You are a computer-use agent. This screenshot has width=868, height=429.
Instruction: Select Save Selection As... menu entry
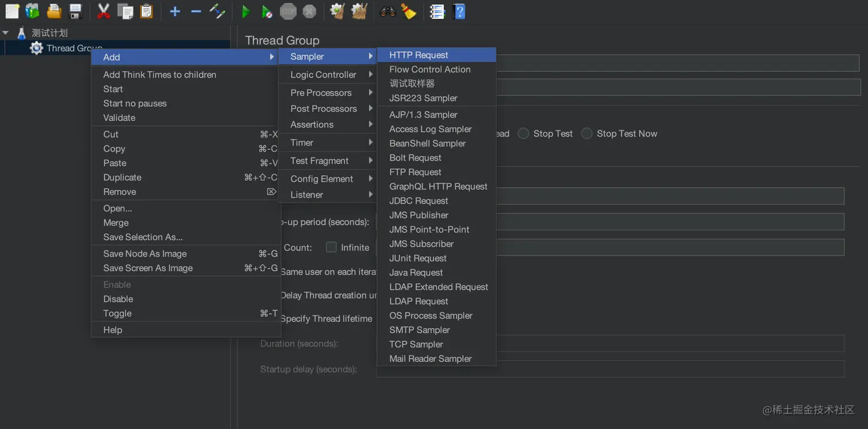point(185,237)
